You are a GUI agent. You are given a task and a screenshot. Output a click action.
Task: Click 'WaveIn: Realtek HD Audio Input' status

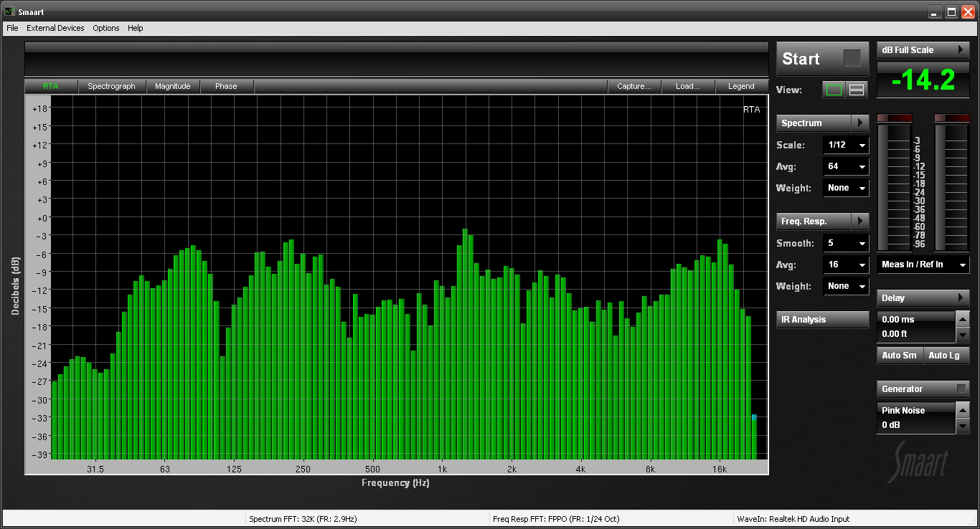tap(793, 519)
